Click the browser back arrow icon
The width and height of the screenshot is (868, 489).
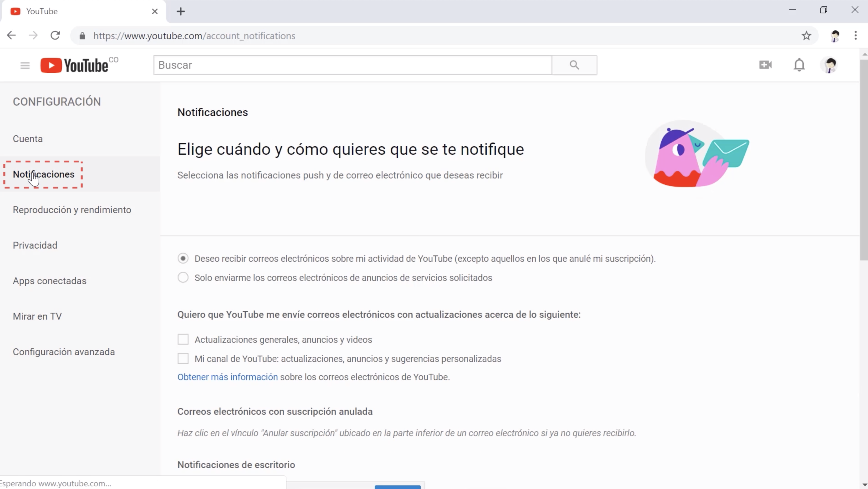11,35
